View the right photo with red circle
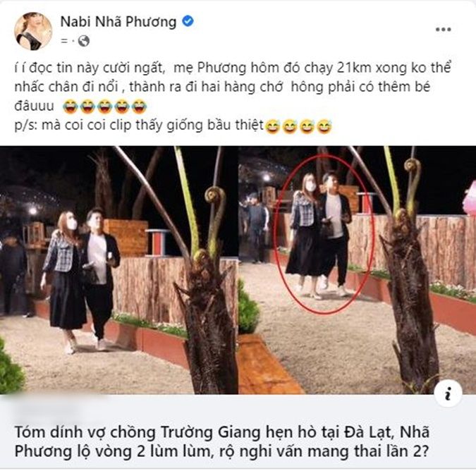The height and width of the screenshot is (471, 476). coord(358,270)
